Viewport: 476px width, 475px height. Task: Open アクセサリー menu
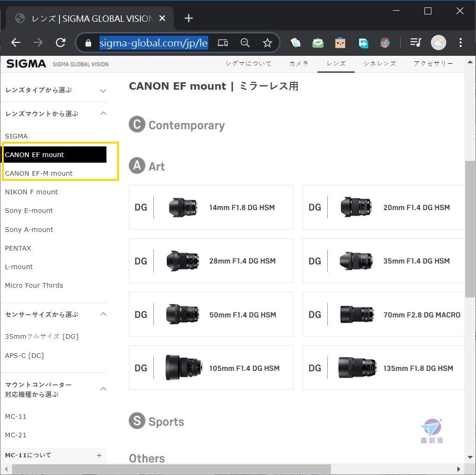(x=433, y=63)
